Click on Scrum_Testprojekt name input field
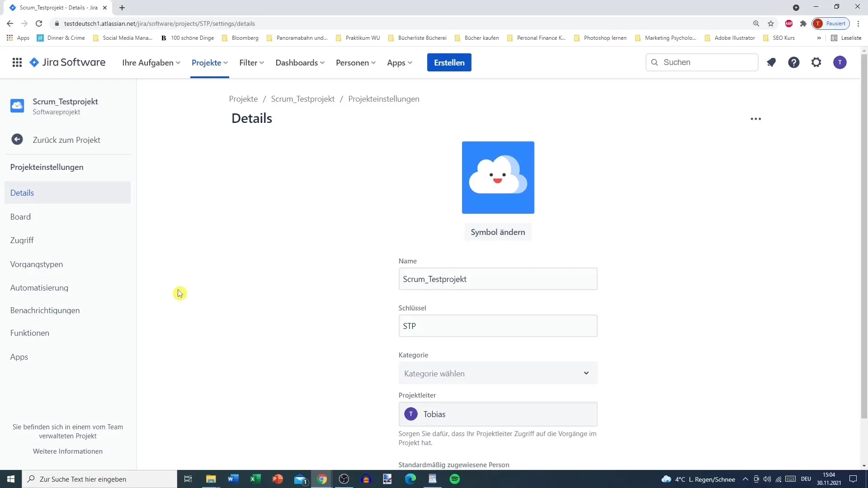 (498, 279)
